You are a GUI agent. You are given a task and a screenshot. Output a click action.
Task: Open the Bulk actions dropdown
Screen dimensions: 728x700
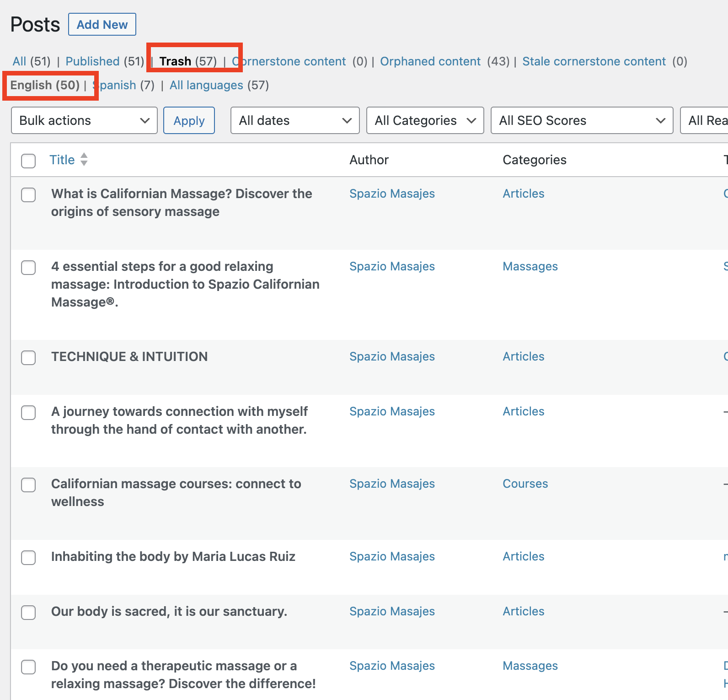click(84, 120)
